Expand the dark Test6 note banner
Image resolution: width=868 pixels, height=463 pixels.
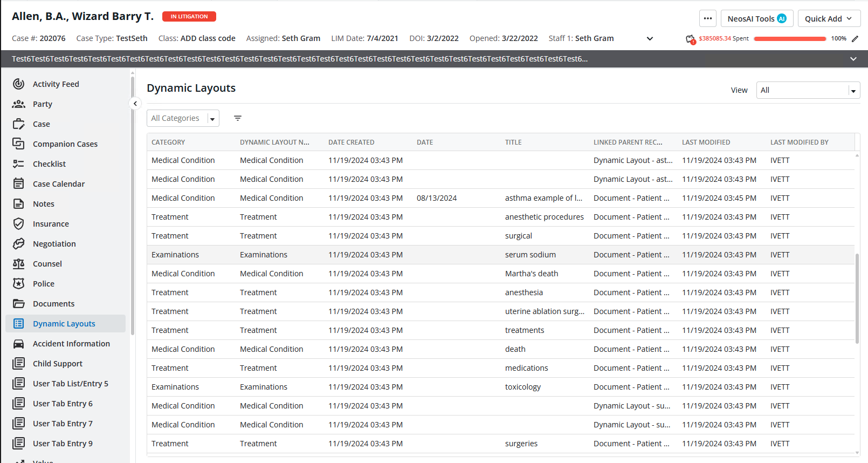tap(853, 59)
